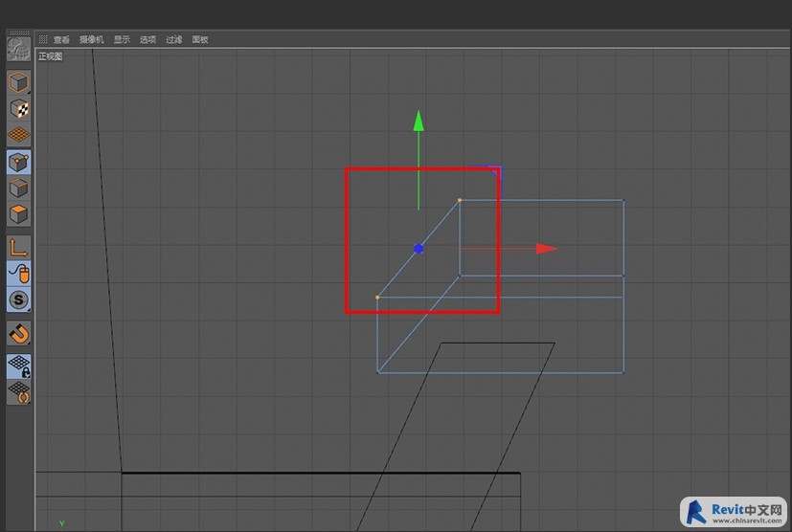This screenshot has width=792, height=532.
Task: Toggle Enable Snap magnet icon
Action: (19, 334)
